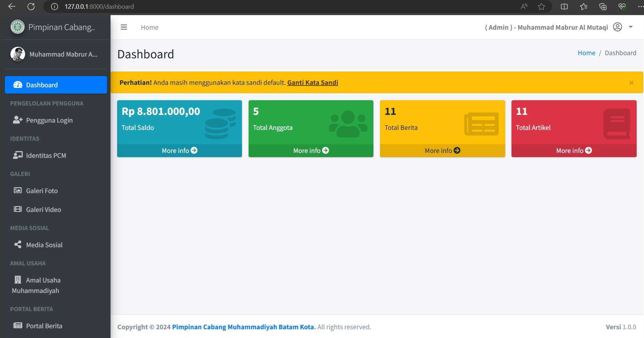Click the Amal Usaha building icon
This screenshot has height=338, width=644.
coord(18,280)
